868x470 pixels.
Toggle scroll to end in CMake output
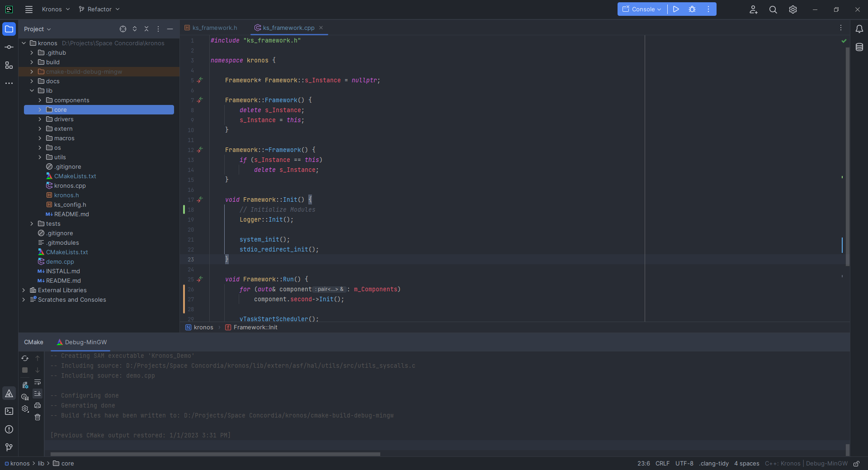[38, 394]
